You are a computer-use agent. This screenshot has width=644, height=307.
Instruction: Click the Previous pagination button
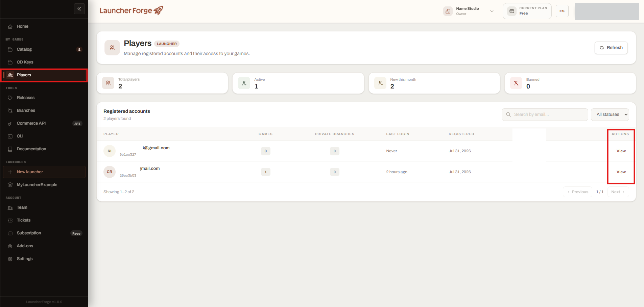click(x=577, y=192)
